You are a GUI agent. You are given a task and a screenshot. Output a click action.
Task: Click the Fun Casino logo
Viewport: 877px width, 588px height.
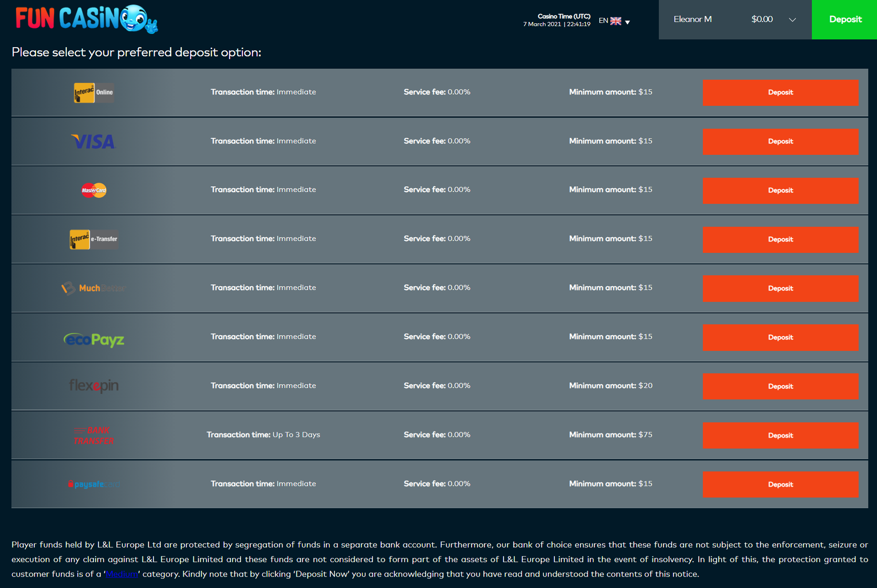[x=86, y=19]
